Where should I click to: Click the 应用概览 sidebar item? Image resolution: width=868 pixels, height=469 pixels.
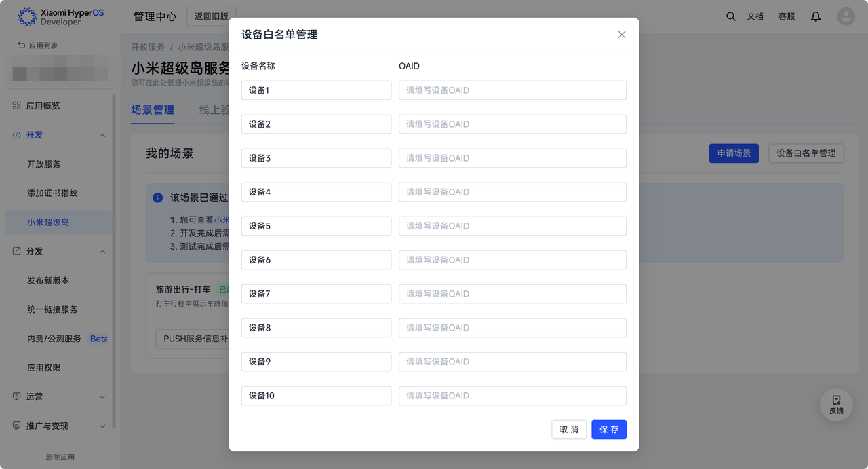tap(43, 106)
